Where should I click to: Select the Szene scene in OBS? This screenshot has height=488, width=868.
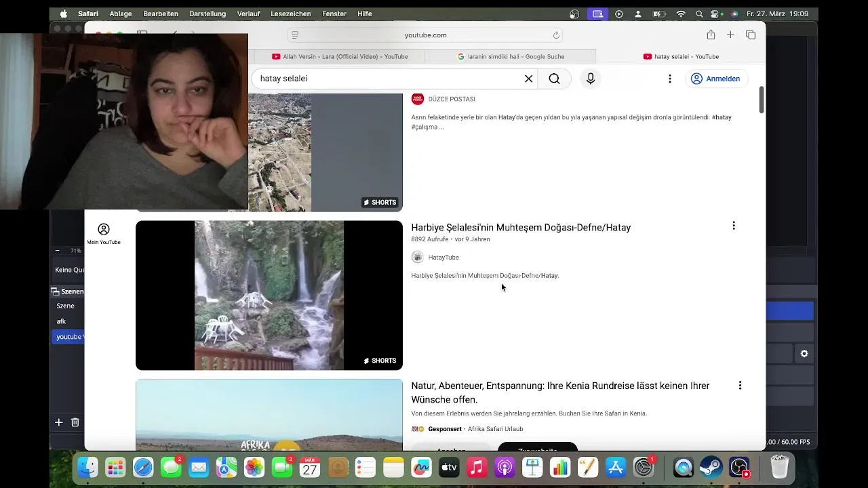point(65,306)
